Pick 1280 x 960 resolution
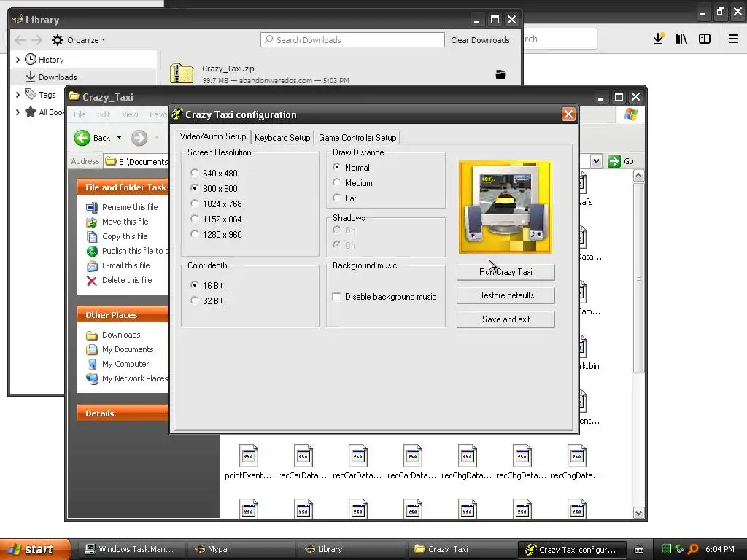The image size is (747, 560). (x=194, y=234)
